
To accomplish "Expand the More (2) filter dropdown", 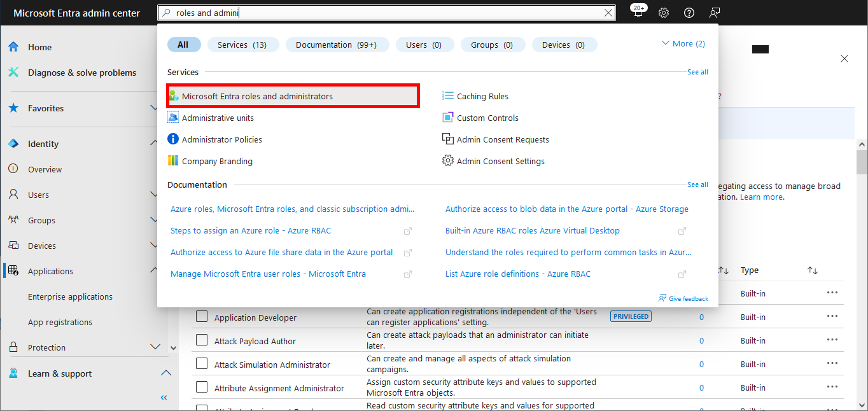I will tap(683, 43).
